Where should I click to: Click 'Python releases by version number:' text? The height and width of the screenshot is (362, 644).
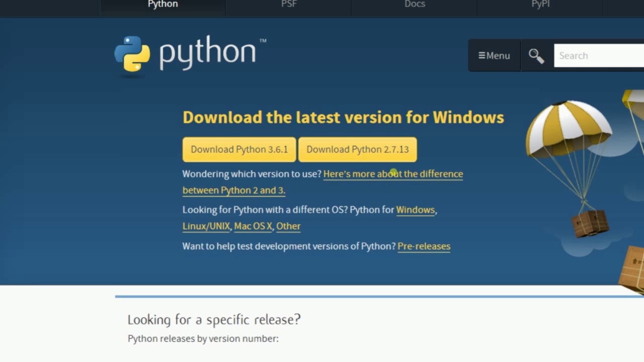pos(203,339)
